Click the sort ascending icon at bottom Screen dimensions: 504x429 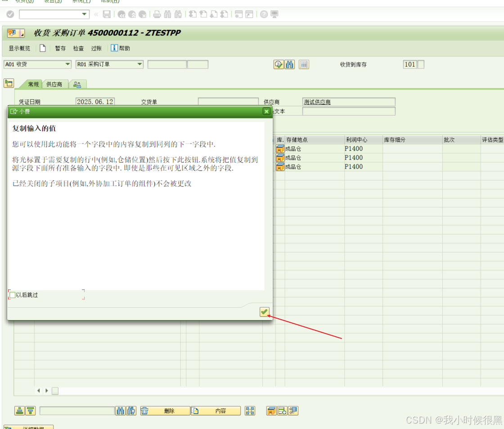(20, 411)
